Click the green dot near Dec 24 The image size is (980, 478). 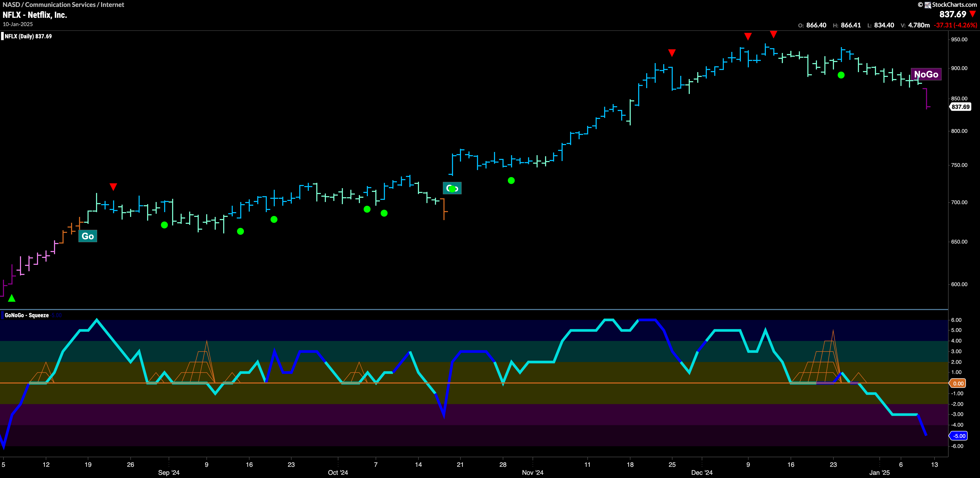(x=841, y=75)
